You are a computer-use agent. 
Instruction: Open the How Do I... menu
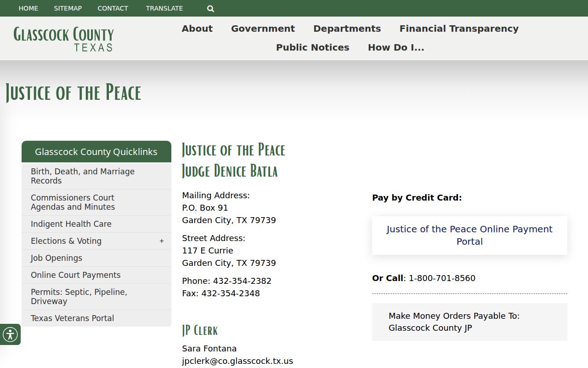click(x=396, y=47)
